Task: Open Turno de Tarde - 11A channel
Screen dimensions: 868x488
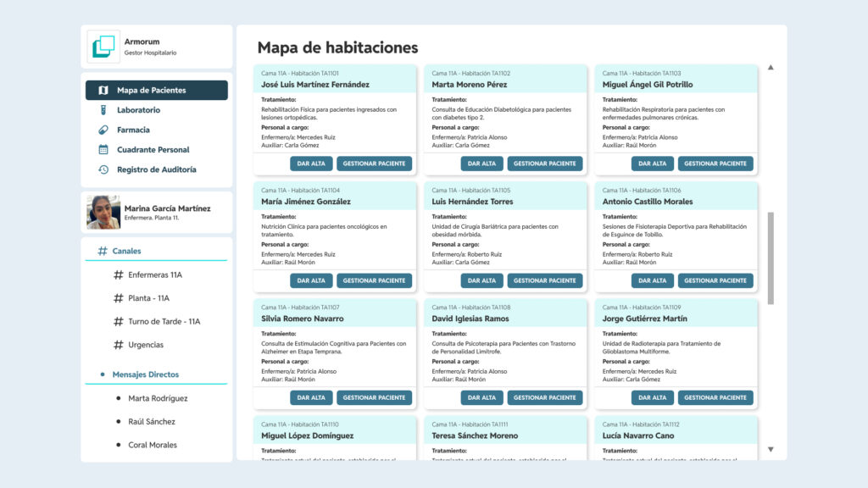Action: click(x=164, y=321)
